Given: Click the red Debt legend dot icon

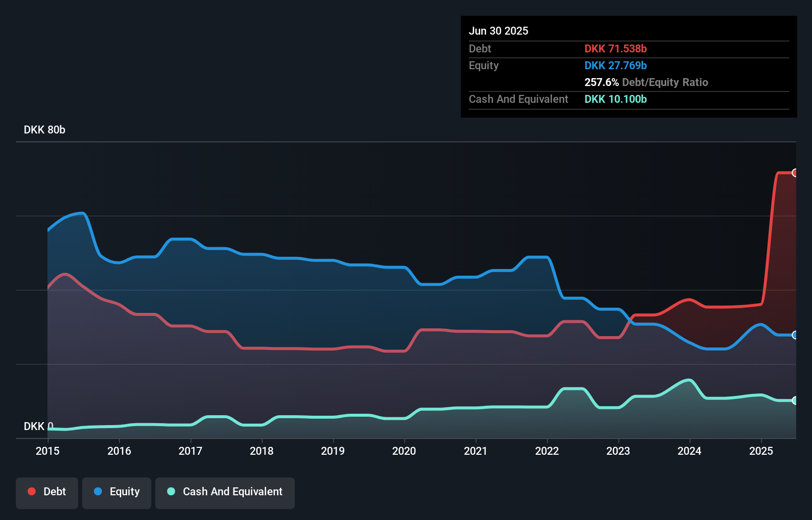Looking at the screenshot, I should pyautogui.click(x=31, y=491).
